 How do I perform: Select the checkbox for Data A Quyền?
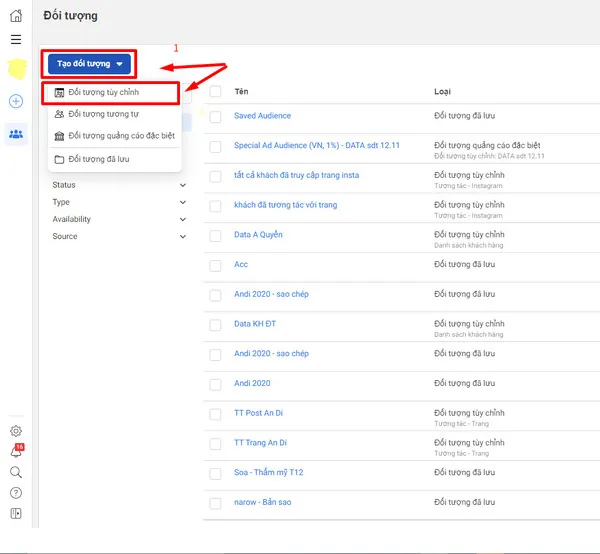click(215, 235)
